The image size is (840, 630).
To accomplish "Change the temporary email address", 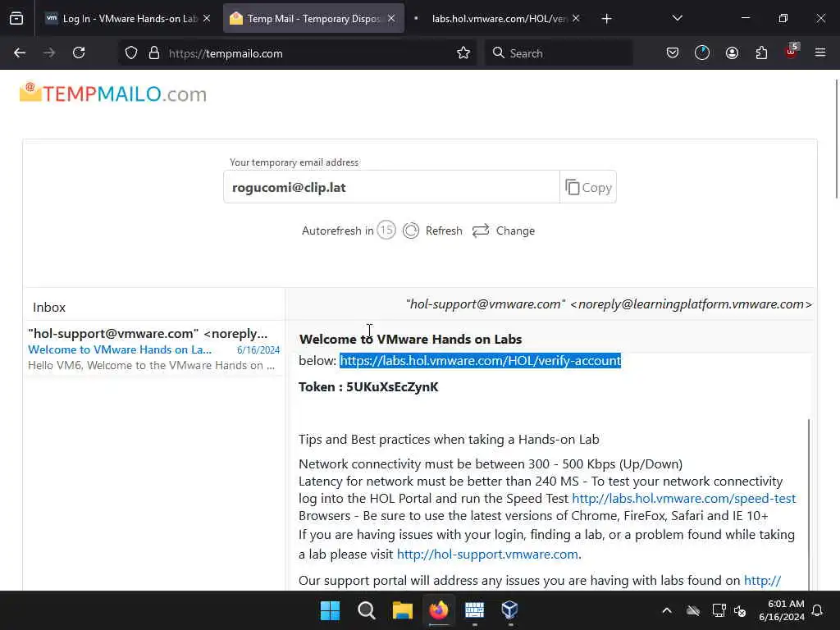I will (x=504, y=231).
